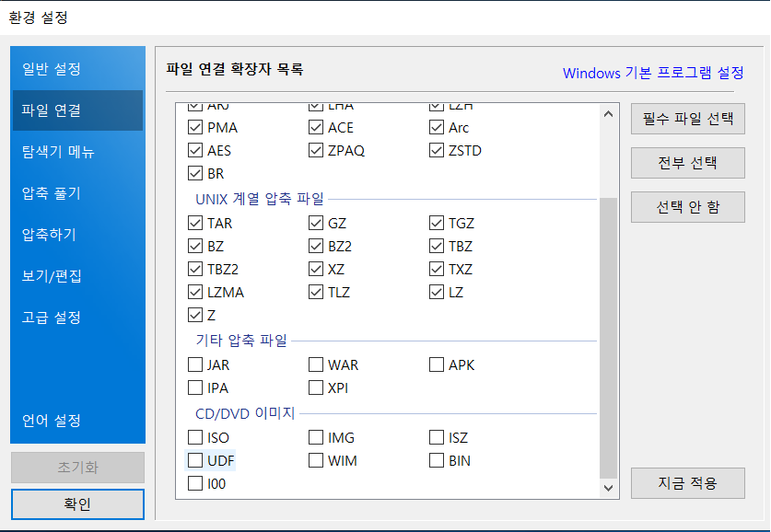Screen dimensions: 771x532
Task: Open 고급 설정 in sidebar
Action: [x=77, y=318]
